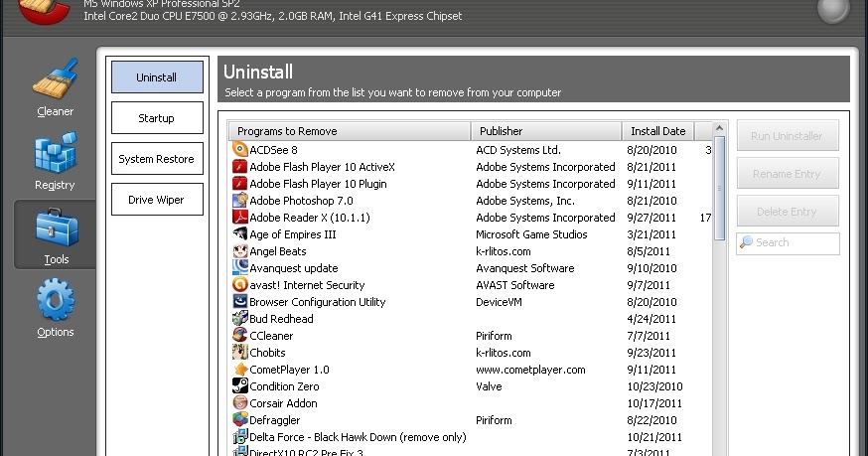Click the Condition Zero Steam icon
This screenshot has width=868, height=456.
239,386
